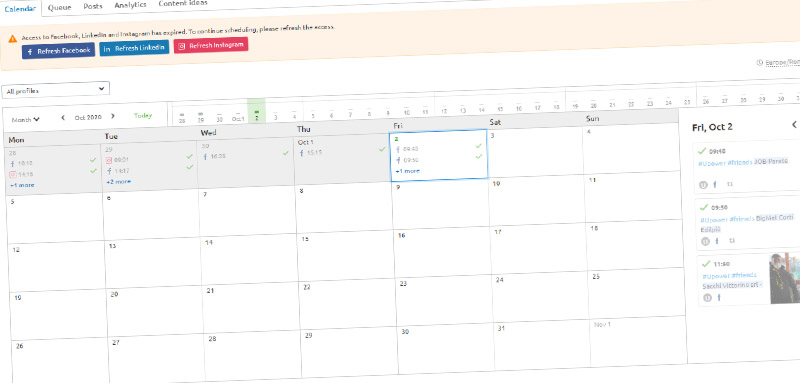Switch to the Queue tab
This screenshot has height=383, width=800.
pos(60,7)
